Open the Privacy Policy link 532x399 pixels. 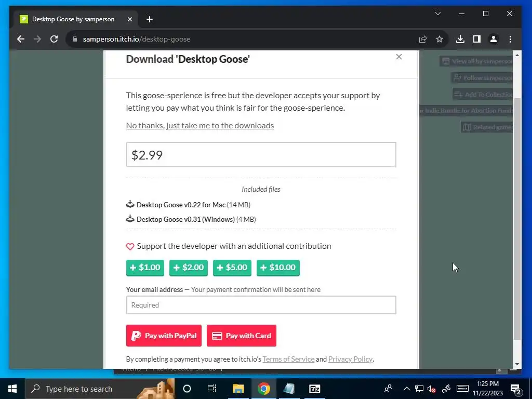350,359
